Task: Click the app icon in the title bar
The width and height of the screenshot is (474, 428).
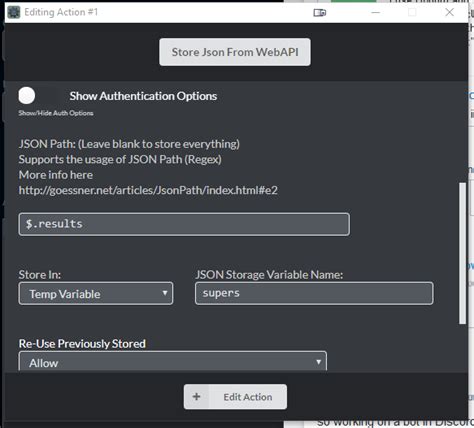Action: click(x=14, y=12)
